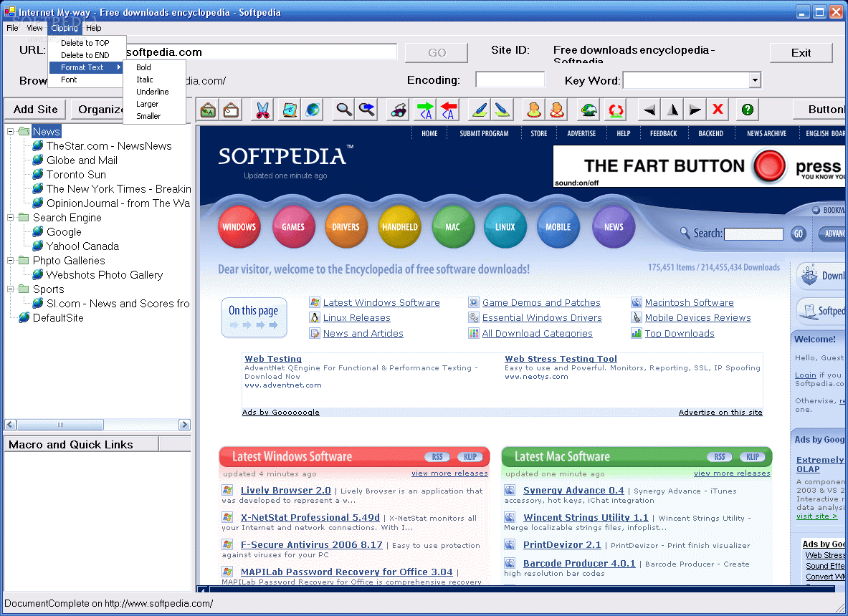Choose Delete to TOP from Clipping menu
The image size is (848, 616).
(x=85, y=43)
